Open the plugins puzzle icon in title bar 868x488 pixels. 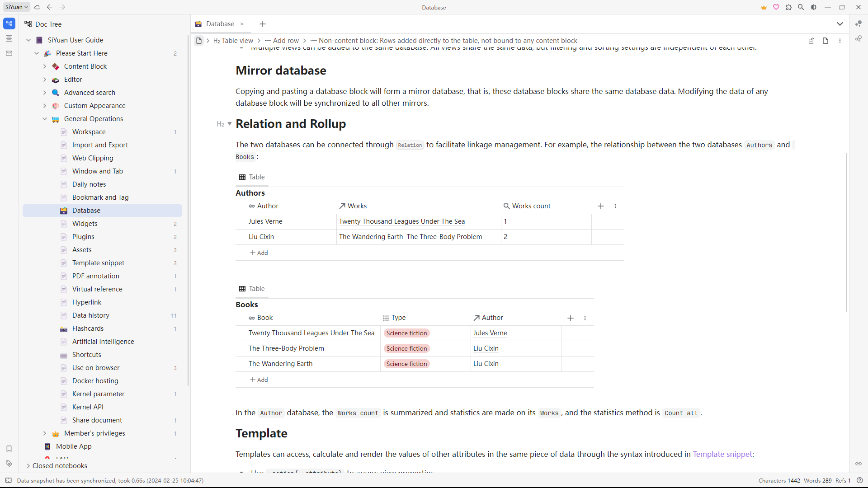click(x=788, y=7)
